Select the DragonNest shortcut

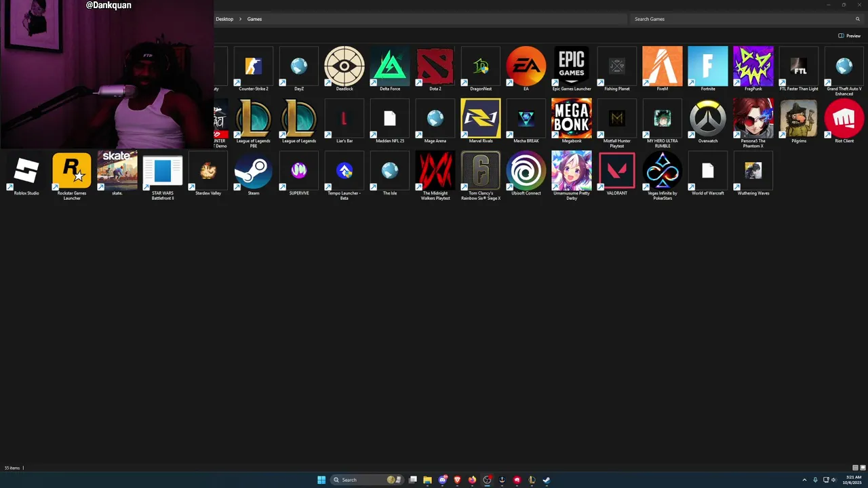coord(481,68)
